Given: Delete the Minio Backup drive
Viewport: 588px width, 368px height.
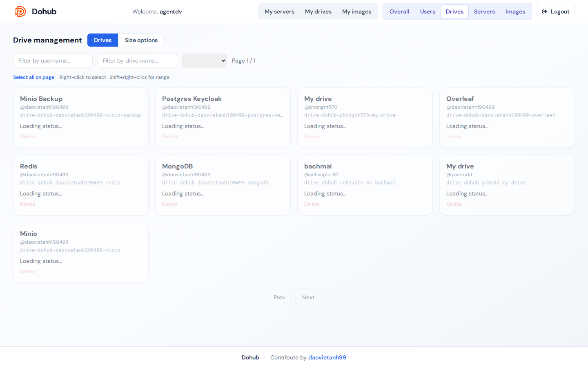Looking at the screenshot, I should (x=27, y=137).
